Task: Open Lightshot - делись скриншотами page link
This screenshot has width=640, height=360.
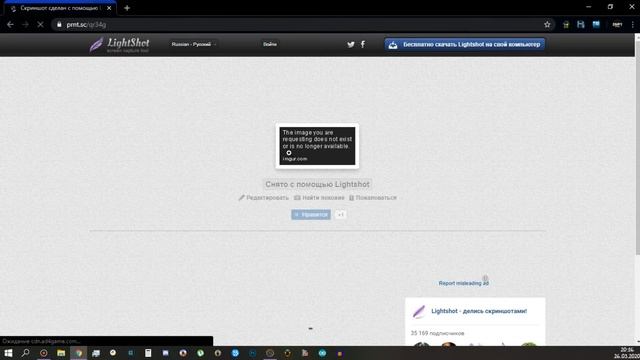Action: [x=479, y=311]
